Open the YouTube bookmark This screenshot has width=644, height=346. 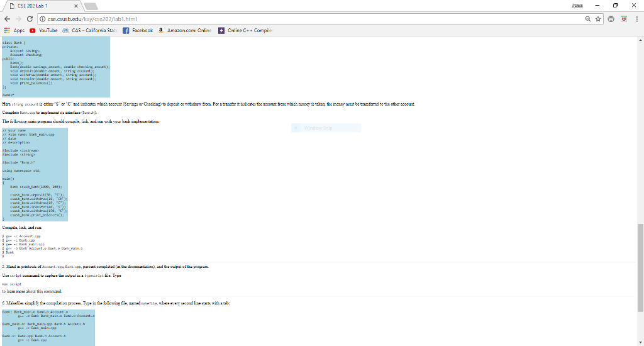43,30
